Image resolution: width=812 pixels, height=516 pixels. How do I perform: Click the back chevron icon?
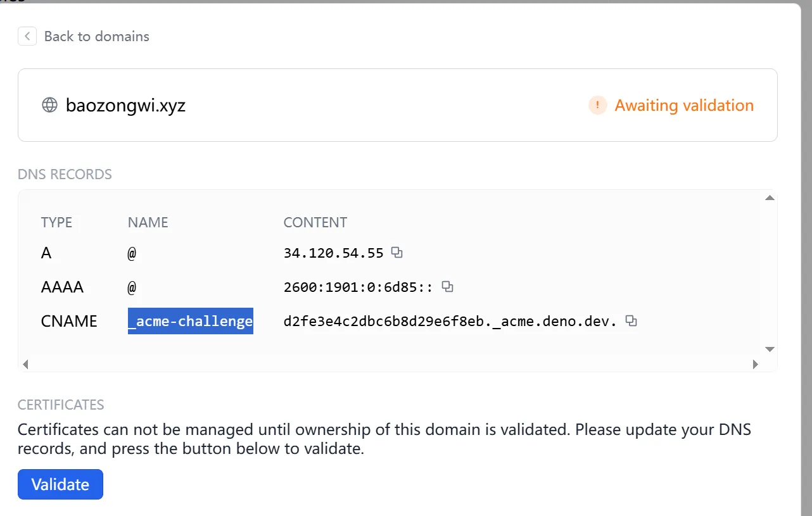click(27, 36)
